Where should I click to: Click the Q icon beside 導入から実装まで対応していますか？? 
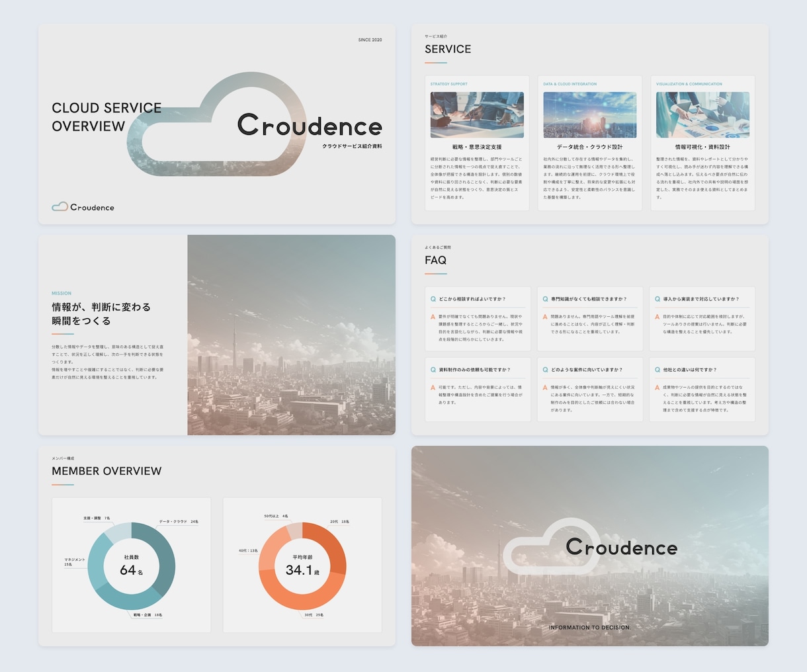tap(658, 299)
